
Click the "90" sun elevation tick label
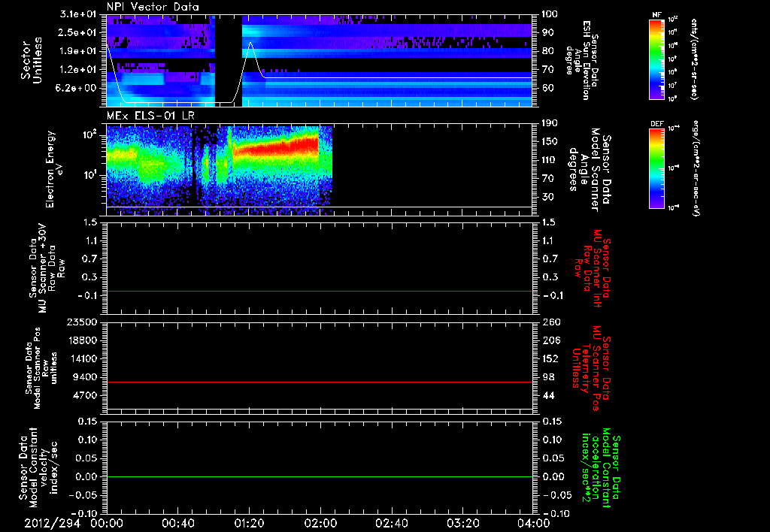pos(548,32)
